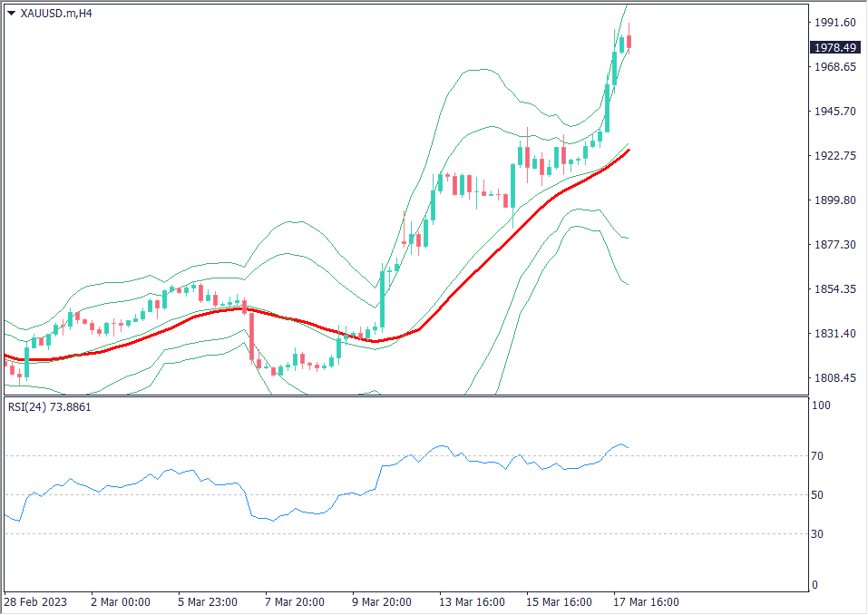Image resolution: width=868 pixels, height=615 pixels.
Task: Click the 1978.49 current price tag
Action: pyautogui.click(x=834, y=47)
